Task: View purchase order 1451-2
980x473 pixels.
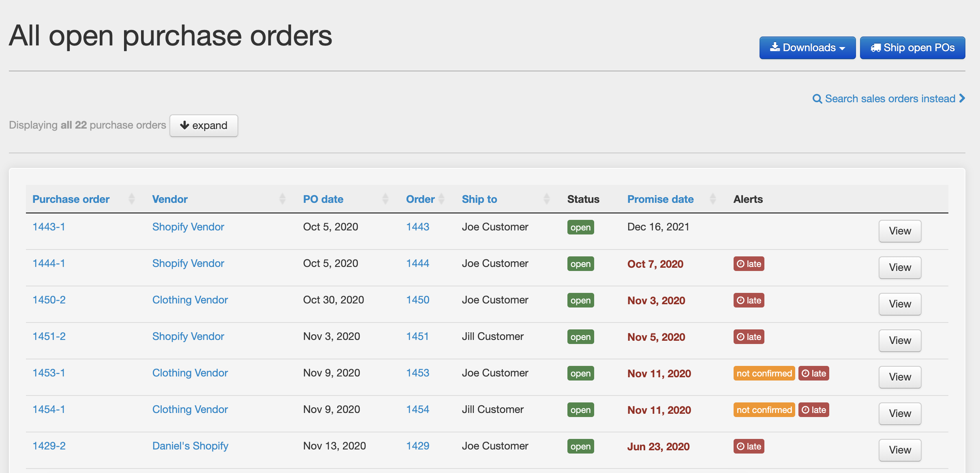Action: pos(899,340)
